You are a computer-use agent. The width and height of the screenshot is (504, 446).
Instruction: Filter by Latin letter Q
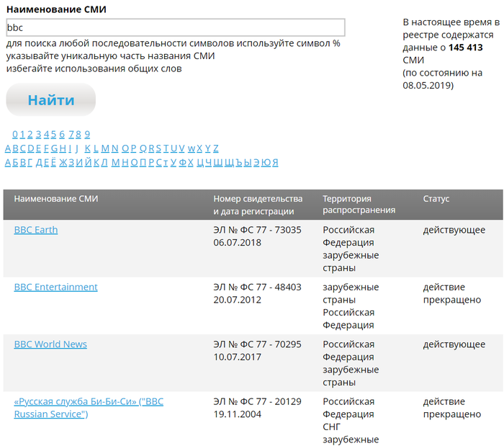(143, 148)
